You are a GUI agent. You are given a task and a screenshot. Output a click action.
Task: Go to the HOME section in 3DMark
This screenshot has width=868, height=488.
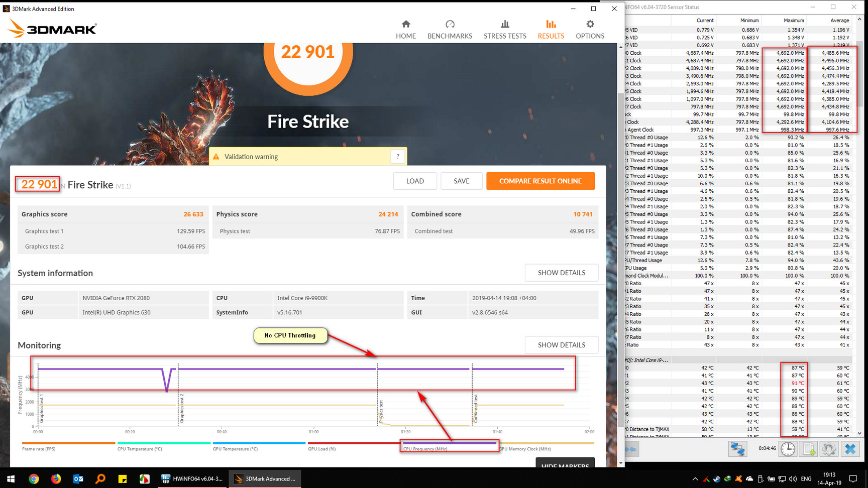pos(405,30)
